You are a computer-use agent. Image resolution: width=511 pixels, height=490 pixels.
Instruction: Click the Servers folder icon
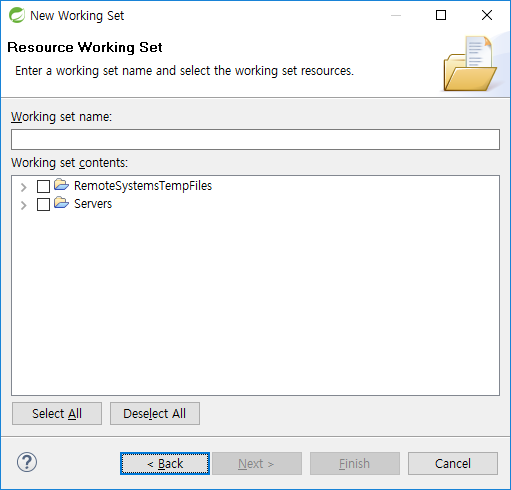[61, 203]
